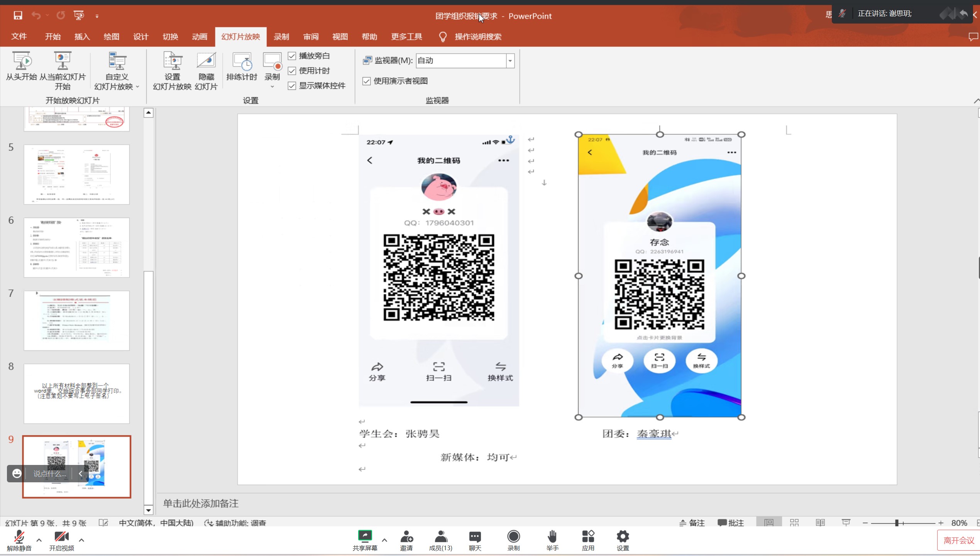
Task: Uncheck Play Narrations (播放旁白) checkbox
Action: click(x=292, y=56)
